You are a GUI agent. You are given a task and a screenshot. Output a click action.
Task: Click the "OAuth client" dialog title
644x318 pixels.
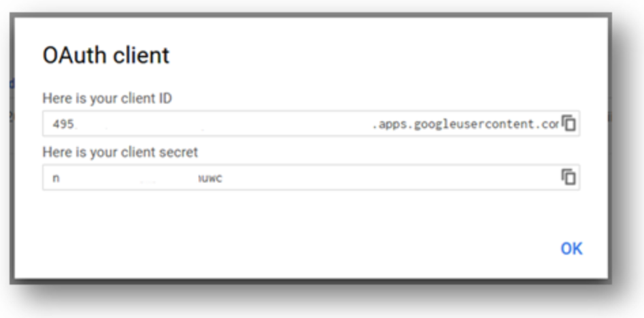point(106,56)
